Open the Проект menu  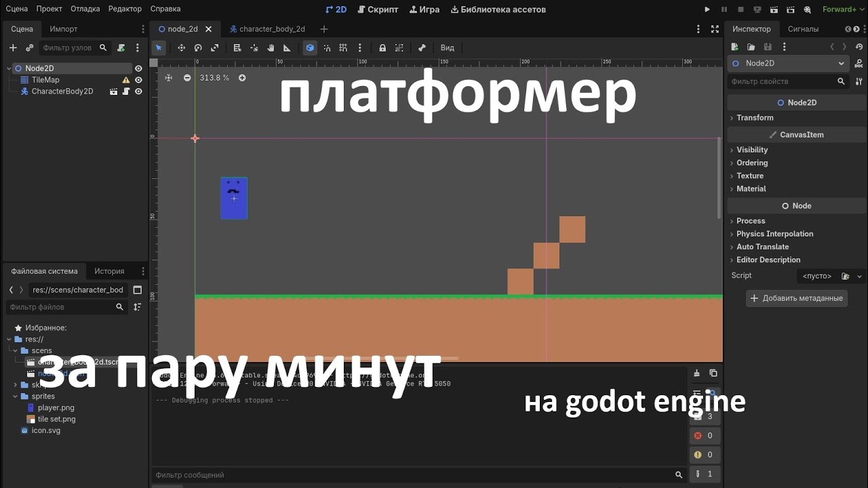point(50,9)
